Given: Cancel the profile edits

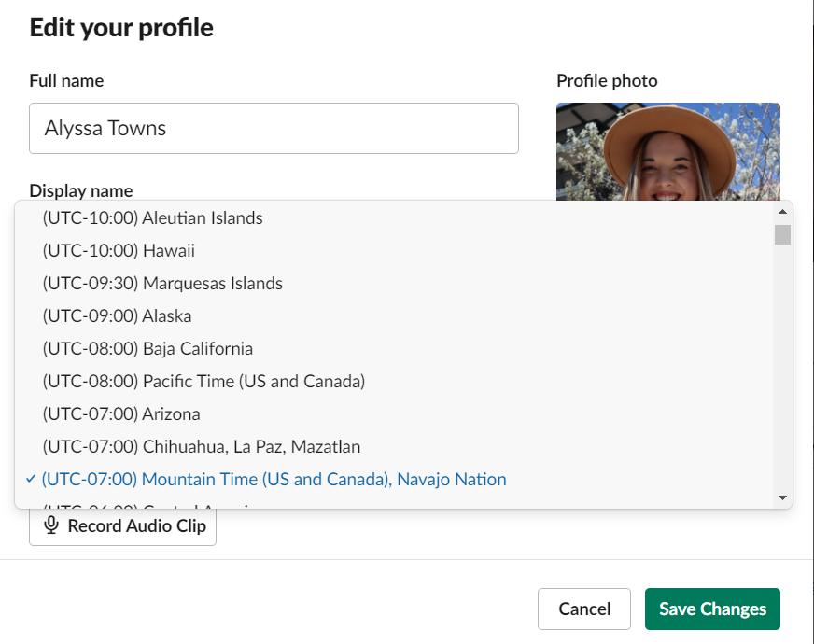Looking at the screenshot, I should point(584,609).
